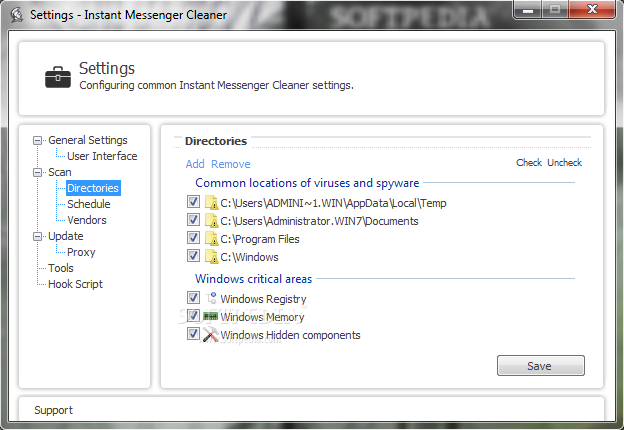Select the Windows Hidden components label
The width and height of the screenshot is (624, 430).
(x=291, y=335)
